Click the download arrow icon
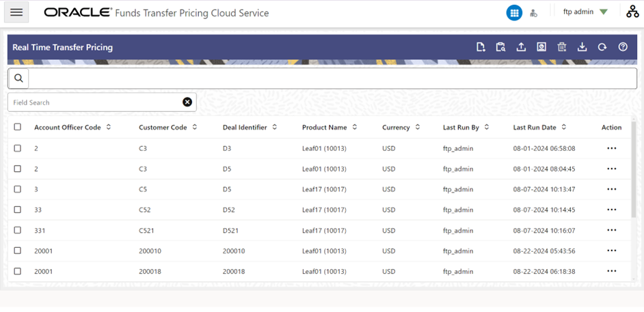 pyautogui.click(x=582, y=47)
